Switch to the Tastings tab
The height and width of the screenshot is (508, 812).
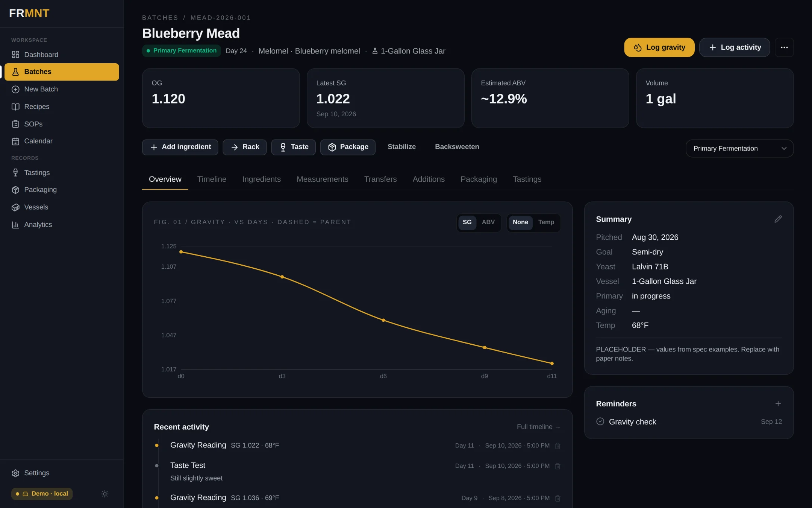coord(527,179)
